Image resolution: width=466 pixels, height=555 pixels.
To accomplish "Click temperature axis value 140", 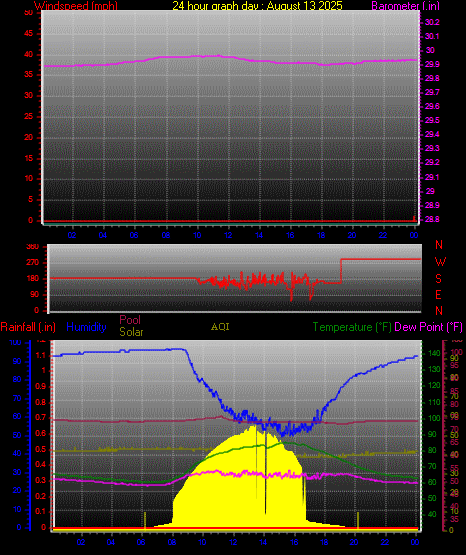I will click(435, 353).
